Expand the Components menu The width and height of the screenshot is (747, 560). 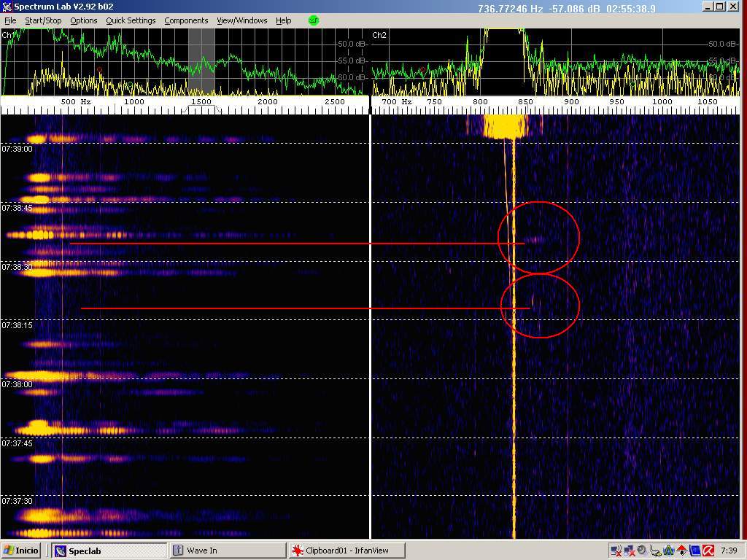186,20
